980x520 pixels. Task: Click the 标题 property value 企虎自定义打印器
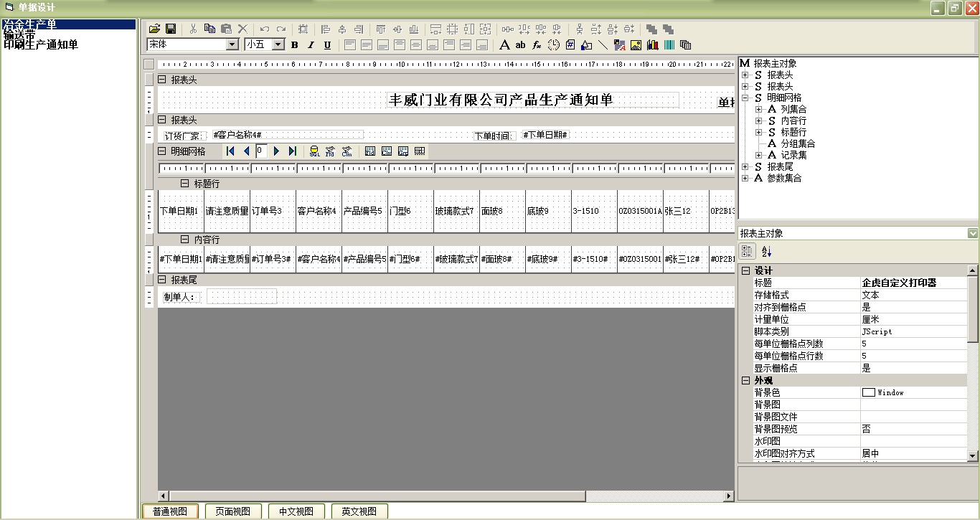[913, 283]
